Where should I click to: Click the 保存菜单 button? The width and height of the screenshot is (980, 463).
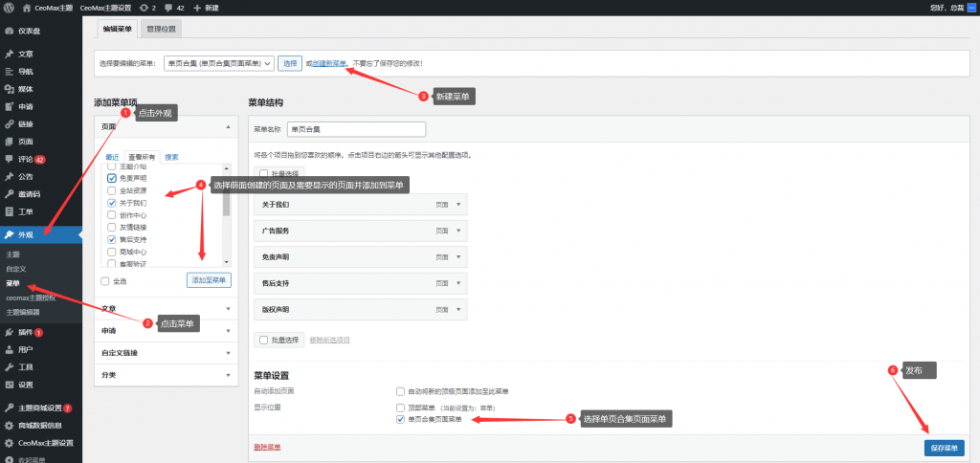point(945,448)
